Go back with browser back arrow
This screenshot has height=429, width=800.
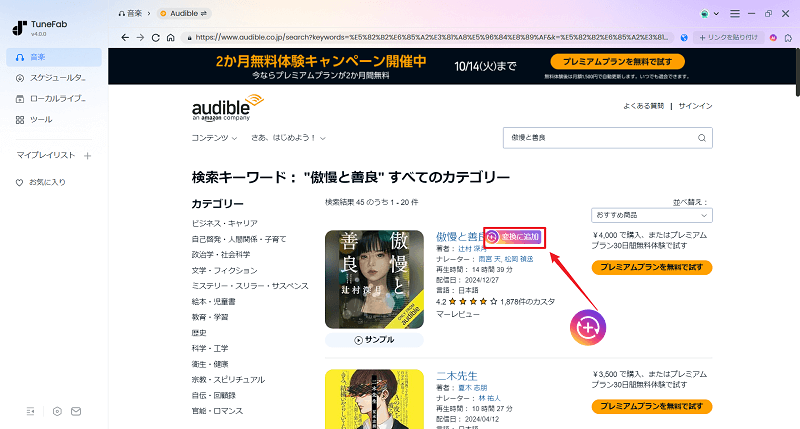pos(125,38)
